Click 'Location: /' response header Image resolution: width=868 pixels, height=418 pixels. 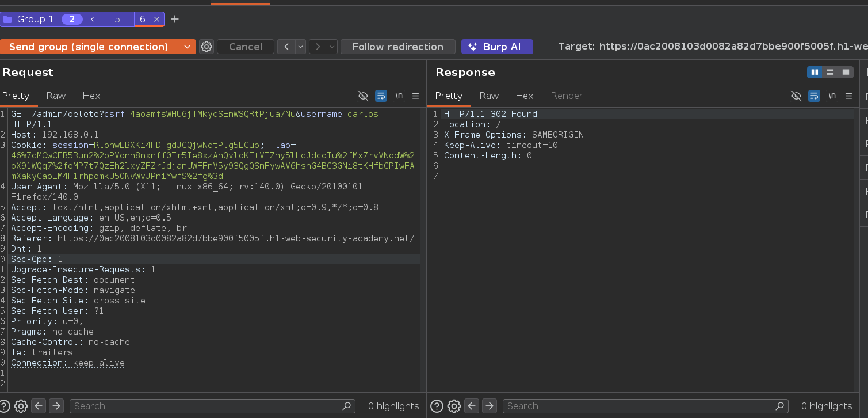tap(472, 124)
